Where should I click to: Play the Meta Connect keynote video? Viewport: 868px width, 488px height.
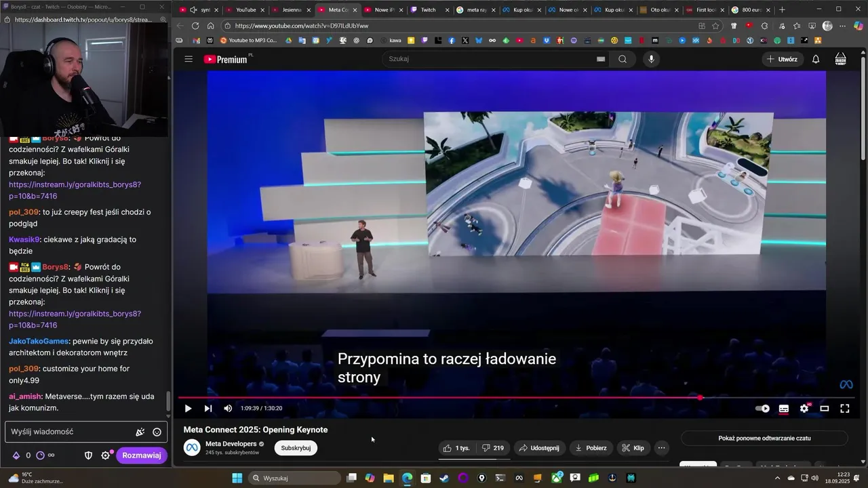coord(188,408)
